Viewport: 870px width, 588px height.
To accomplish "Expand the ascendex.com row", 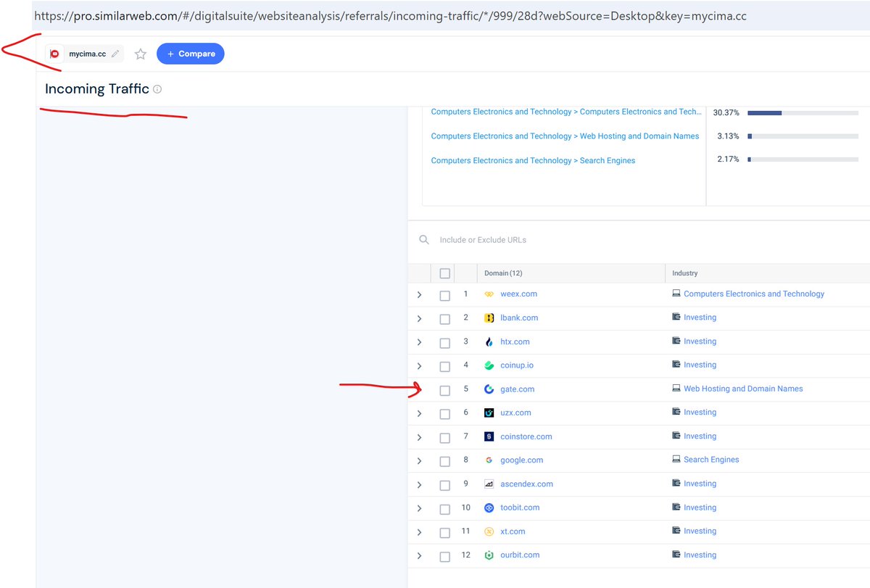I will click(419, 485).
